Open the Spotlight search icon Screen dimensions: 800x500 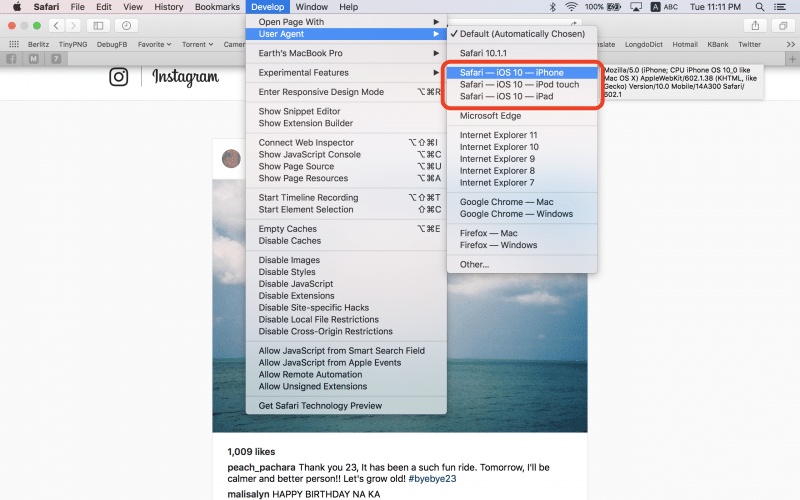[760, 7]
